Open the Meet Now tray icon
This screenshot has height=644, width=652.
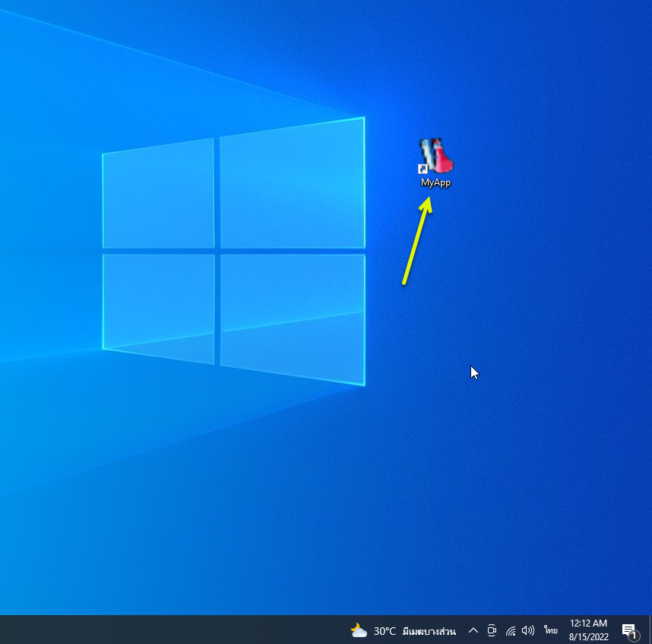click(492, 630)
